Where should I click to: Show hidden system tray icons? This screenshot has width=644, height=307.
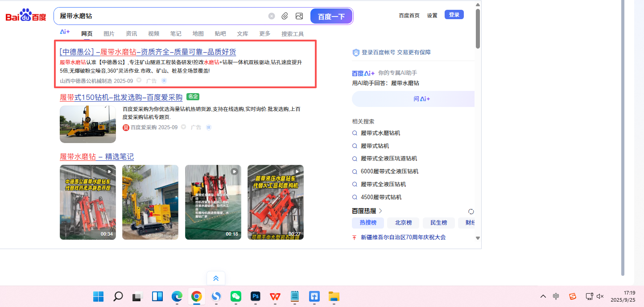tap(543, 296)
